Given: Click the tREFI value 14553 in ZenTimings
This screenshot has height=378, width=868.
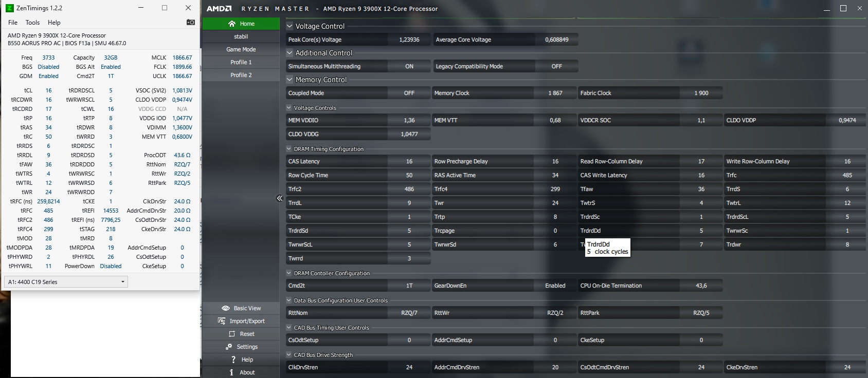Looking at the screenshot, I should (x=111, y=211).
